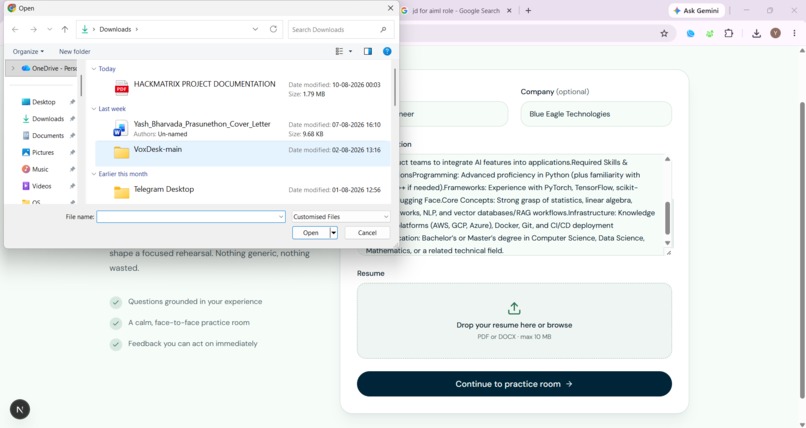Expand OneDrive in navigation pane
The width and height of the screenshot is (806, 428).
click(13, 68)
